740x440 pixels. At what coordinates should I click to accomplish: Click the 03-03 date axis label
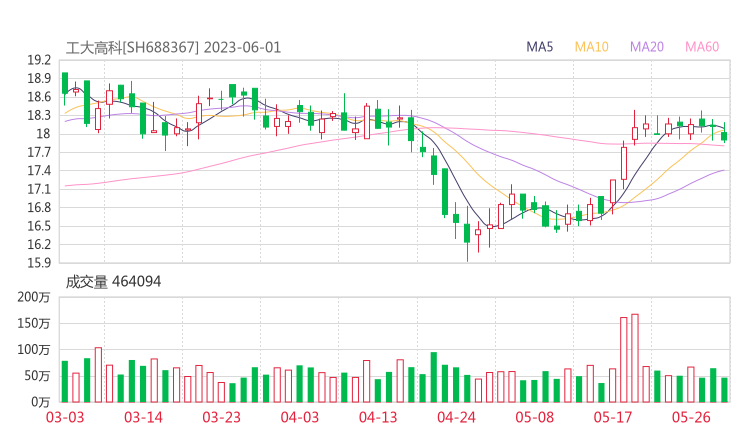(65, 417)
